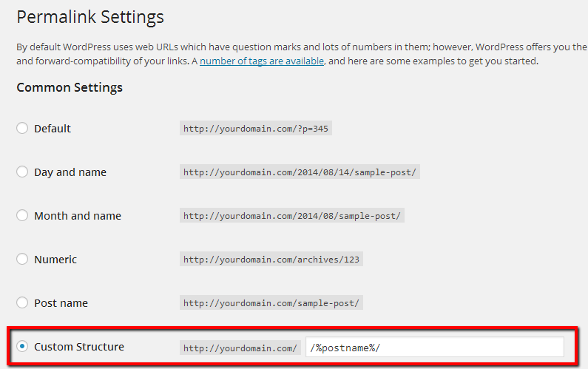Choose the Month and name radio option
The width and height of the screenshot is (588, 369).
point(22,215)
